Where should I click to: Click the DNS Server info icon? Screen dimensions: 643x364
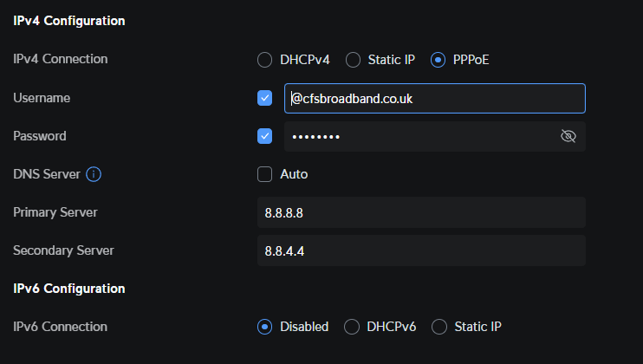coord(94,174)
